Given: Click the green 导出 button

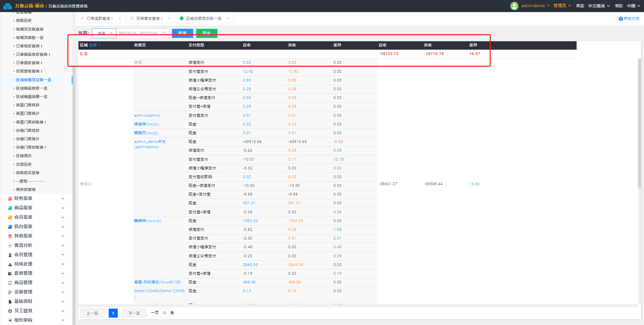Looking at the screenshot, I should coord(207,33).
